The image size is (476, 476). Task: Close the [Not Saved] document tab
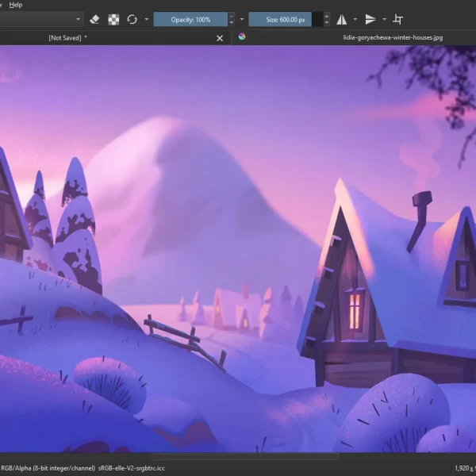221,37
